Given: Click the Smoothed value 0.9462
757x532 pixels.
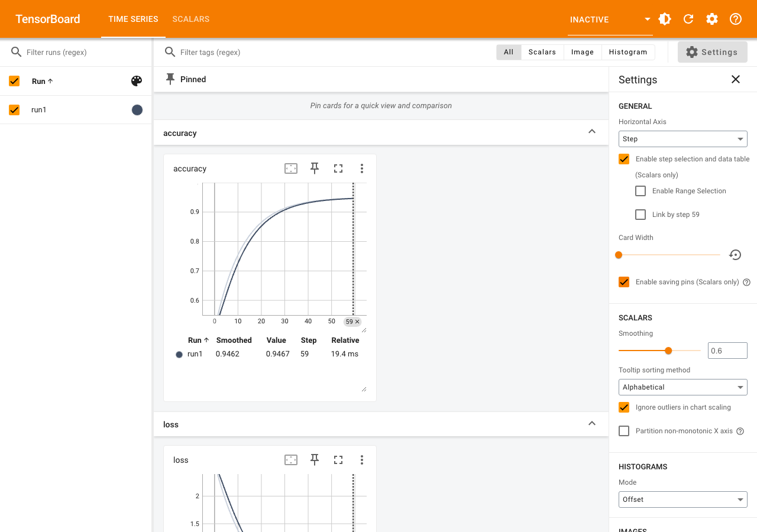Looking at the screenshot, I should 228,354.
